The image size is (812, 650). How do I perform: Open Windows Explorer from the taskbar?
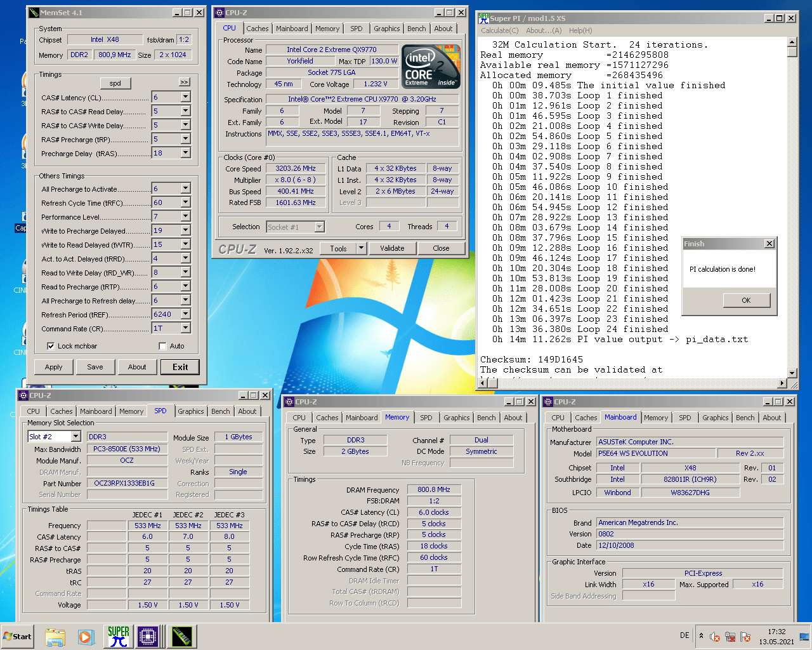pyautogui.click(x=55, y=637)
